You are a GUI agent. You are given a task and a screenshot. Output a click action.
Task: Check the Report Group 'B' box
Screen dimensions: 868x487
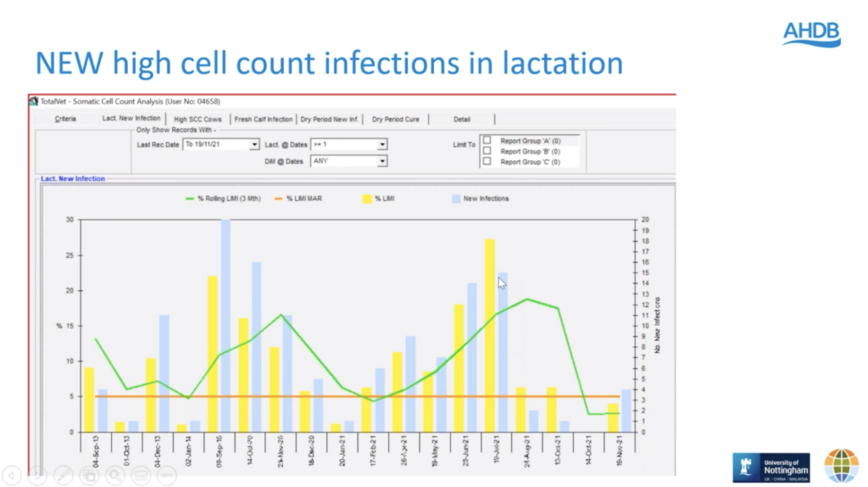[x=487, y=151]
